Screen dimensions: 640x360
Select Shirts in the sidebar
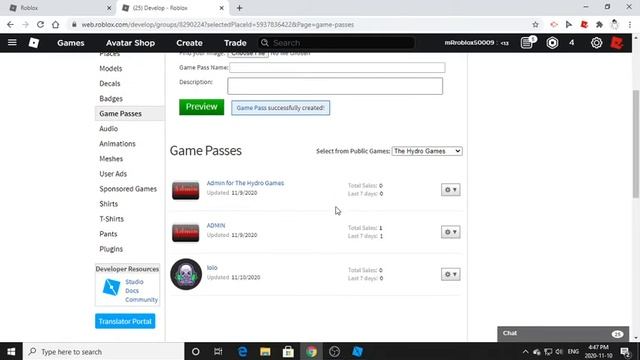(x=109, y=204)
